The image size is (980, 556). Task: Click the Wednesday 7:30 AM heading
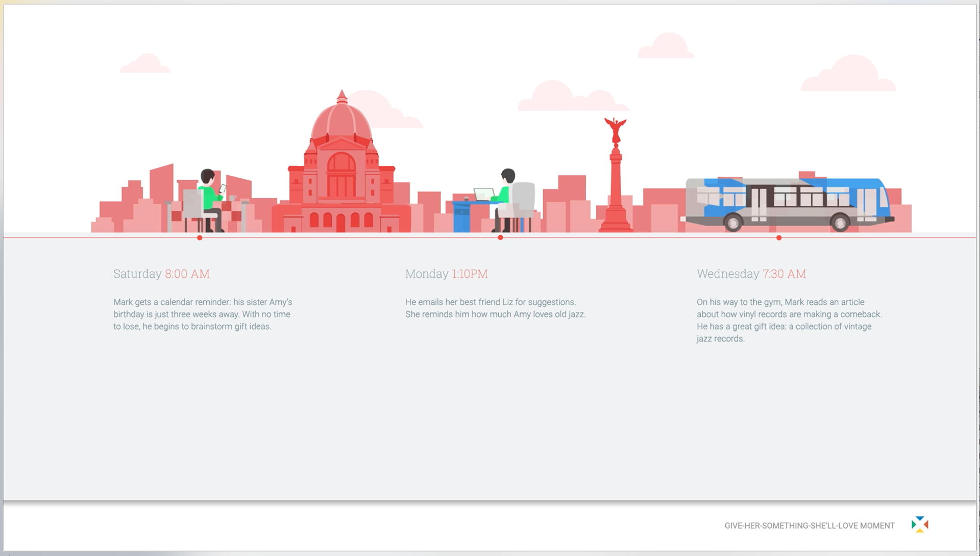[751, 274]
